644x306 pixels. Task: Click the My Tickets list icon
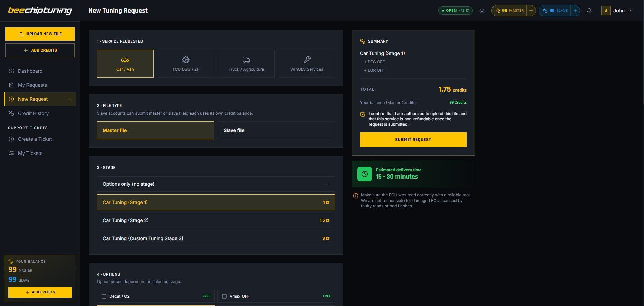(11, 153)
